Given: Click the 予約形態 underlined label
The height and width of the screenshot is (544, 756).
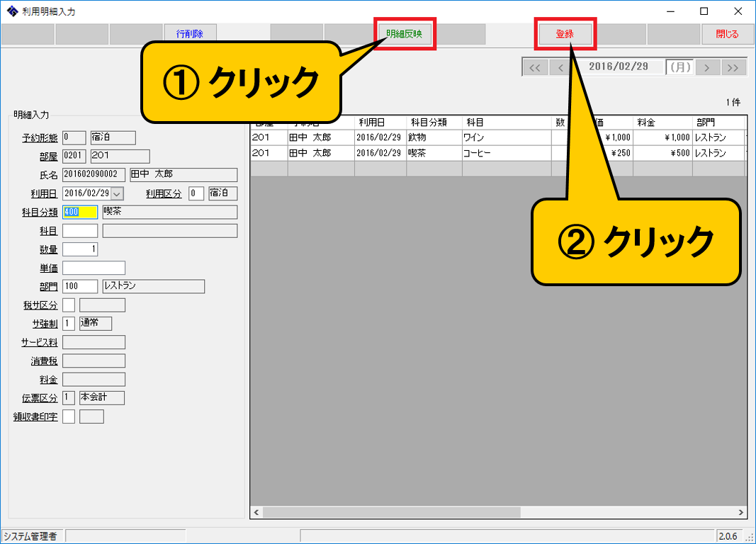Looking at the screenshot, I should coord(40,138).
